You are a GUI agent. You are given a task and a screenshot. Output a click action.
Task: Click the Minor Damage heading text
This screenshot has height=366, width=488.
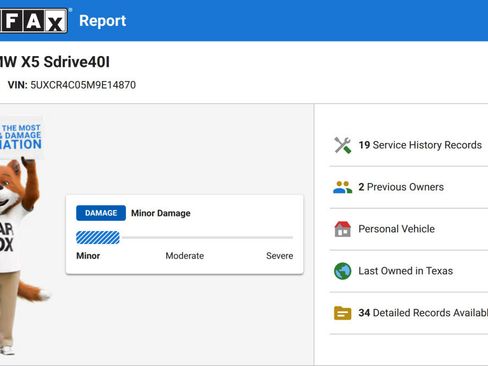pos(161,213)
